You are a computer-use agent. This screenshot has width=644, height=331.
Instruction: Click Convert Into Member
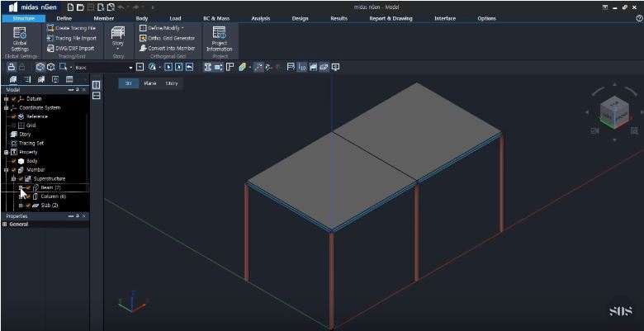tap(167, 49)
